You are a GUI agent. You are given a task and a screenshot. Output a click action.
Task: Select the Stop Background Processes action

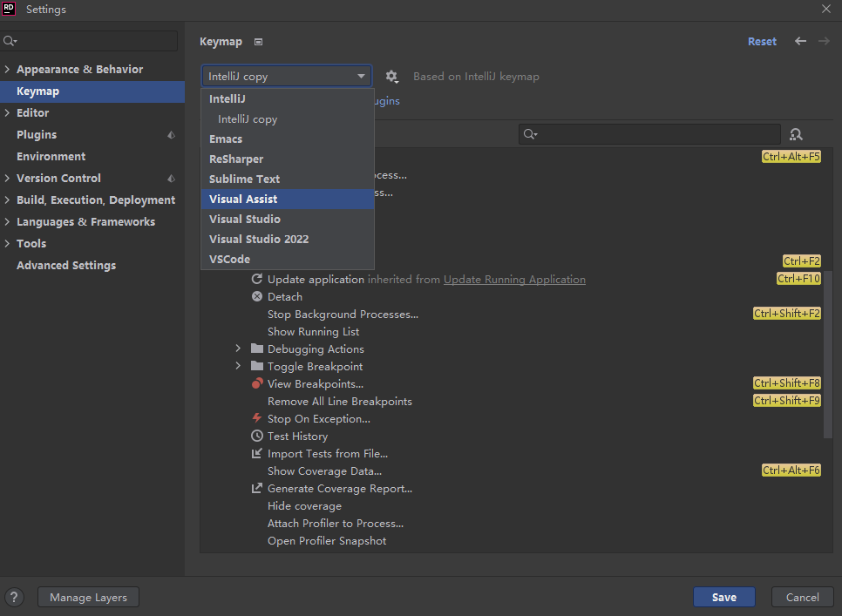[x=343, y=315]
